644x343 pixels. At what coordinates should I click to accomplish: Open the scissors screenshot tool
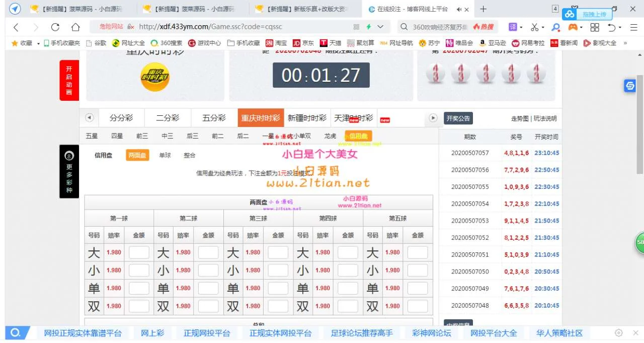[534, 27]
